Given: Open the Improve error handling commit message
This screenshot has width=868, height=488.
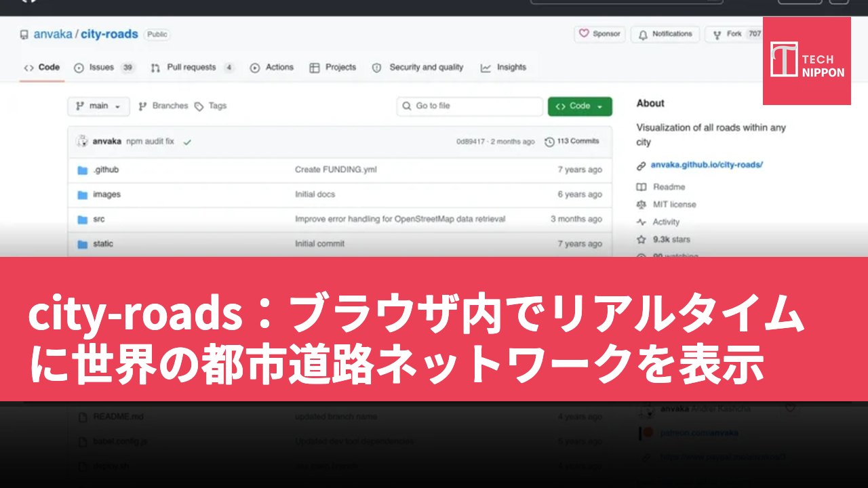Looking at the screenshot, I should [x=400, y=220].
